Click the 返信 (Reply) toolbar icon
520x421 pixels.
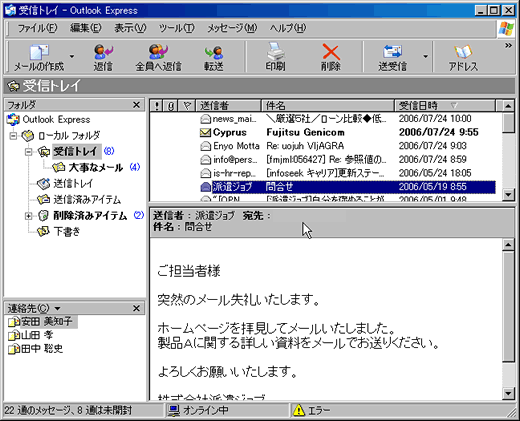103,57
